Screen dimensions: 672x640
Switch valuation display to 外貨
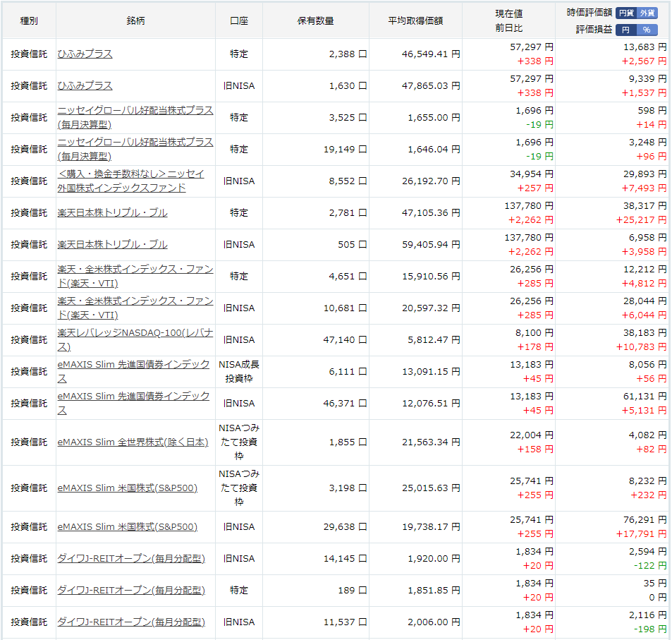[x=647, y=13]
